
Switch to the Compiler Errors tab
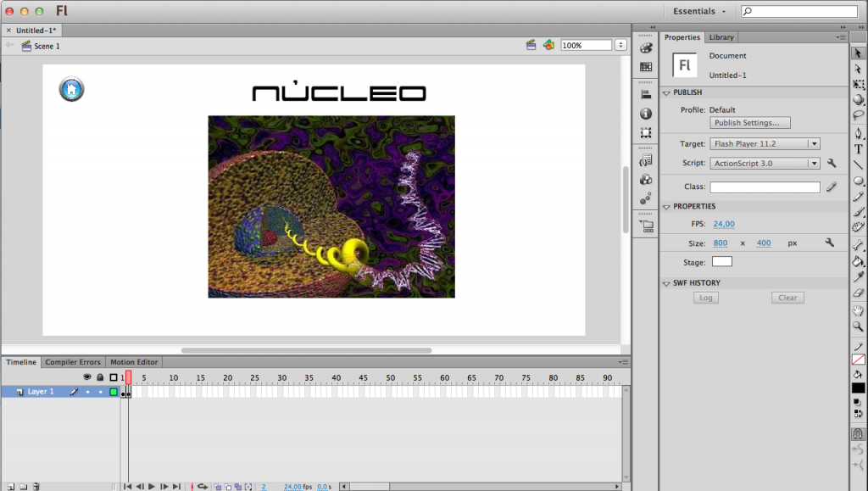pos(73,362)
